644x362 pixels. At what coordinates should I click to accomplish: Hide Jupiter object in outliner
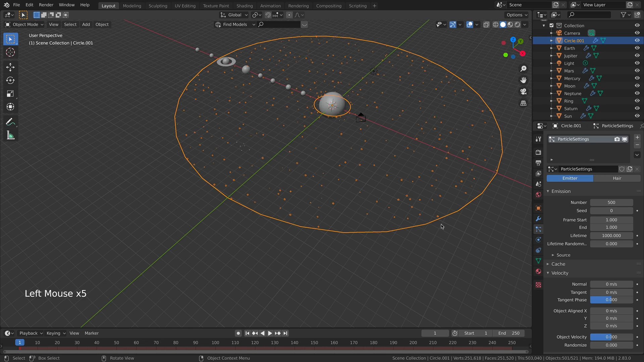pyautogui.click(x=637, y=56)
